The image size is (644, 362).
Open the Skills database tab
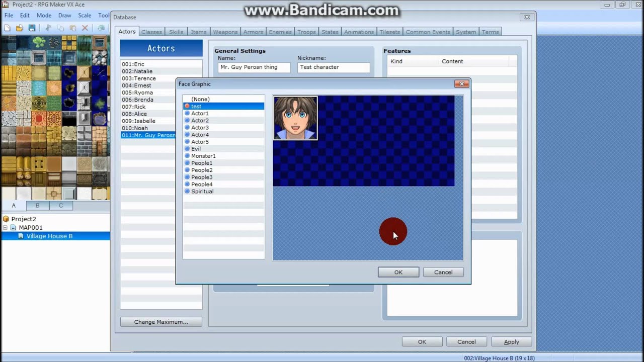pyautogui.click(x=176, y=32)
